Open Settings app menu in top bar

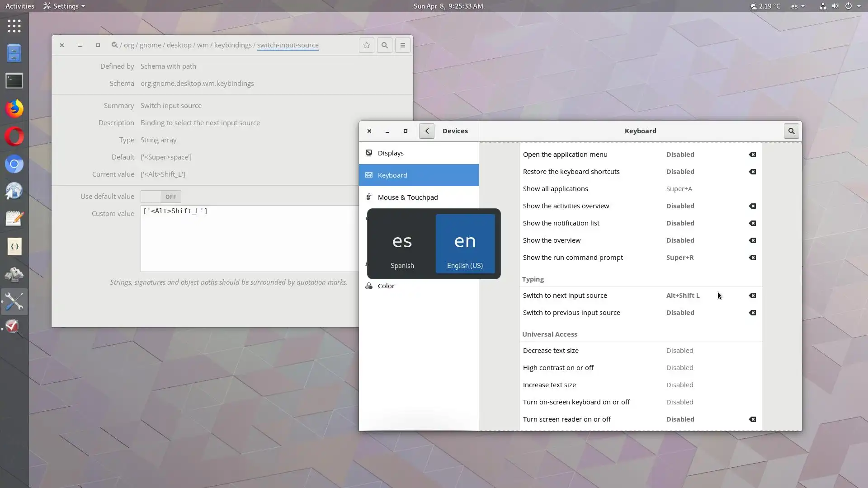pyautogui.click(x=64, y=6)
